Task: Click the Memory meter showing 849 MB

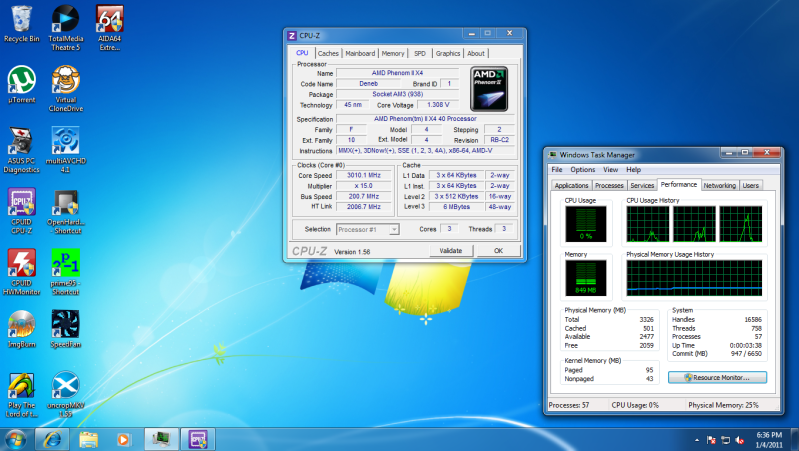Action: [x=586, y=278]
